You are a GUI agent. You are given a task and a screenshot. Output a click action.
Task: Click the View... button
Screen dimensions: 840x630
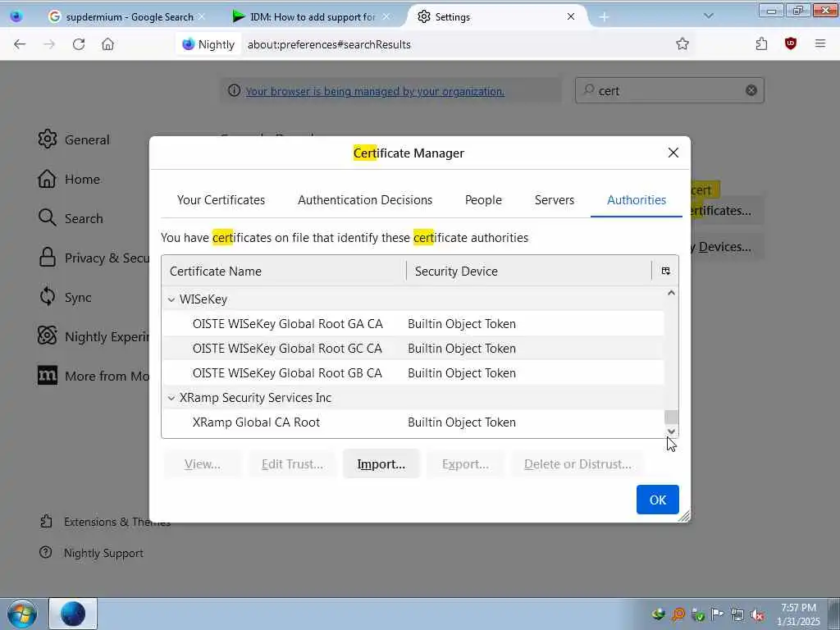click(x=202, y=464)
